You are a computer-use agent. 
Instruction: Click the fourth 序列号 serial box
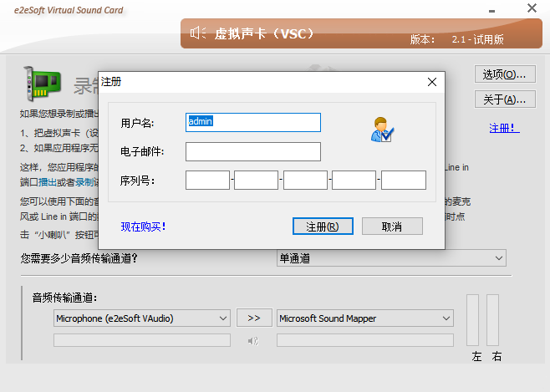coord(354,181)
